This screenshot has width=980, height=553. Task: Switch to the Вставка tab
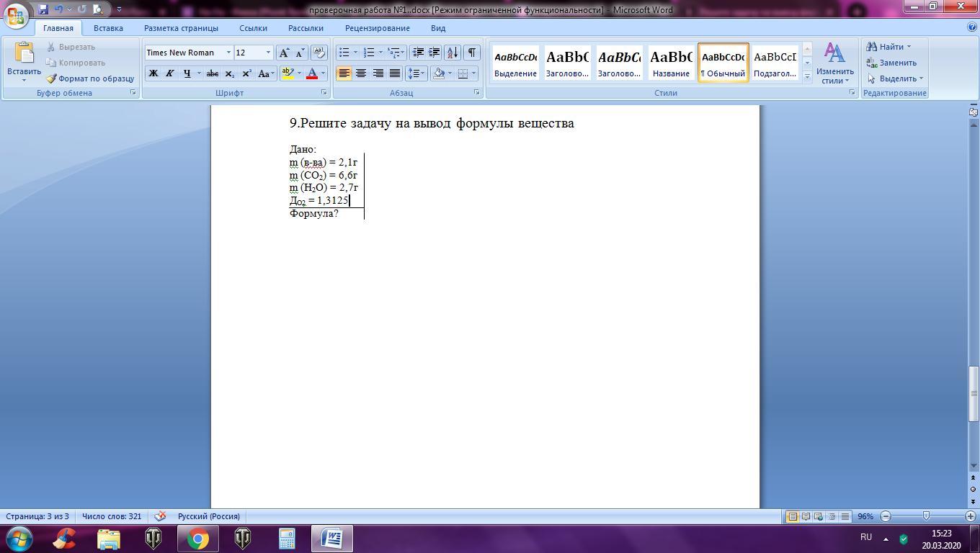tap(108, 28)
